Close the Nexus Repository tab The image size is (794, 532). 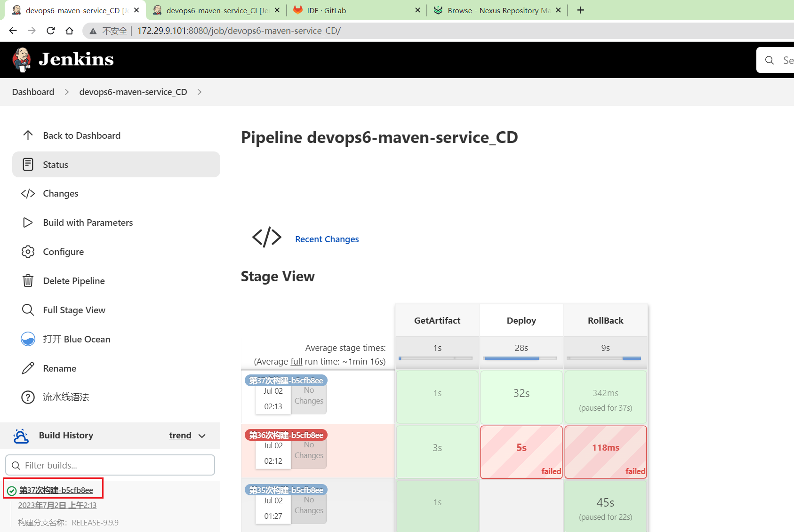[558, 10]
